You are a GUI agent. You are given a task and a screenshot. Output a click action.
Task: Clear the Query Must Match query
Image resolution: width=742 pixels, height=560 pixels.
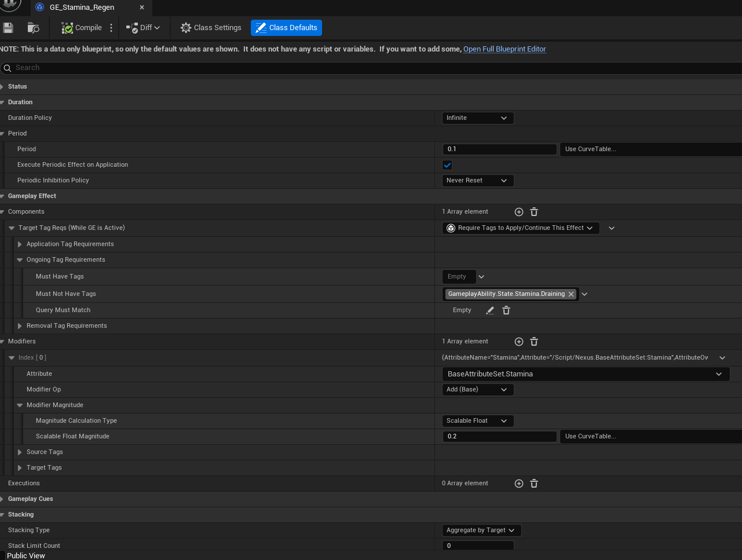(x=506, y=310)
